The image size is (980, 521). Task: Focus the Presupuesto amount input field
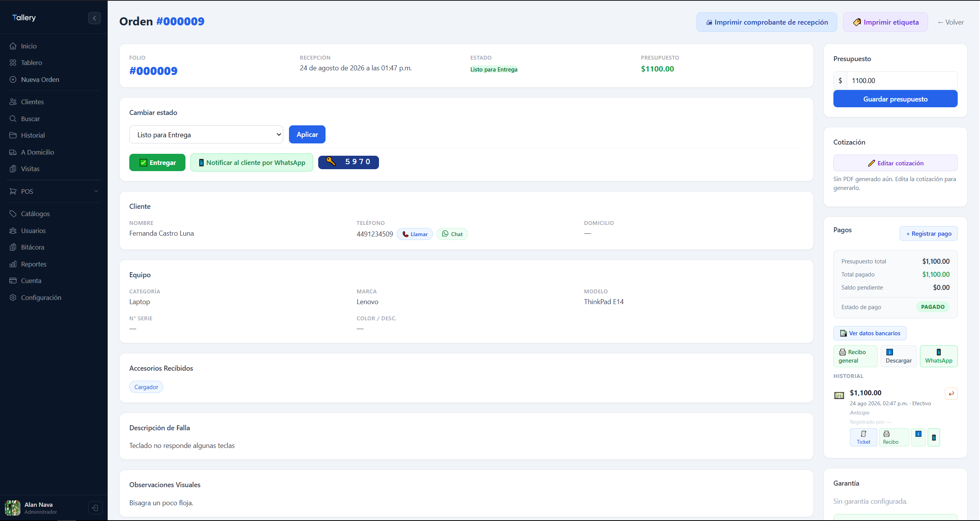tap(902, 81)
